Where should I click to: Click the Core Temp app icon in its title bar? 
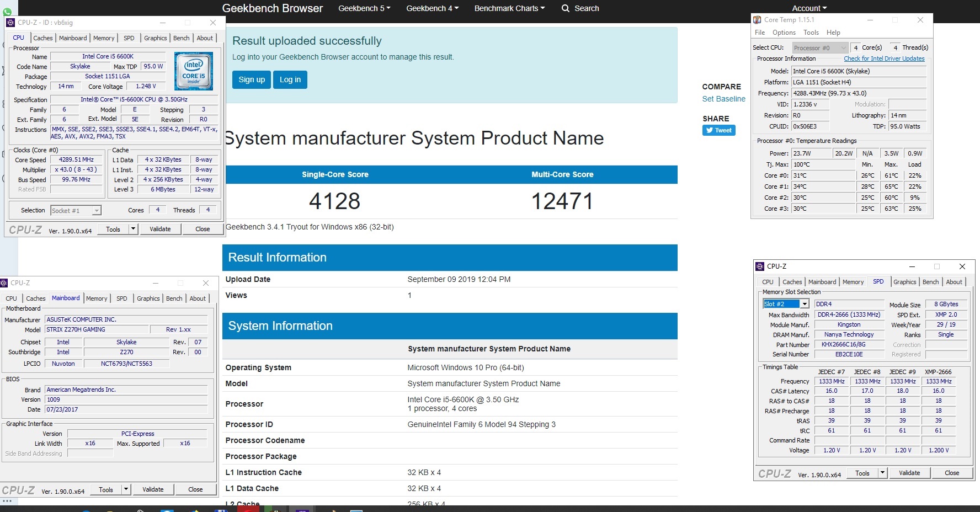[757, 20]
